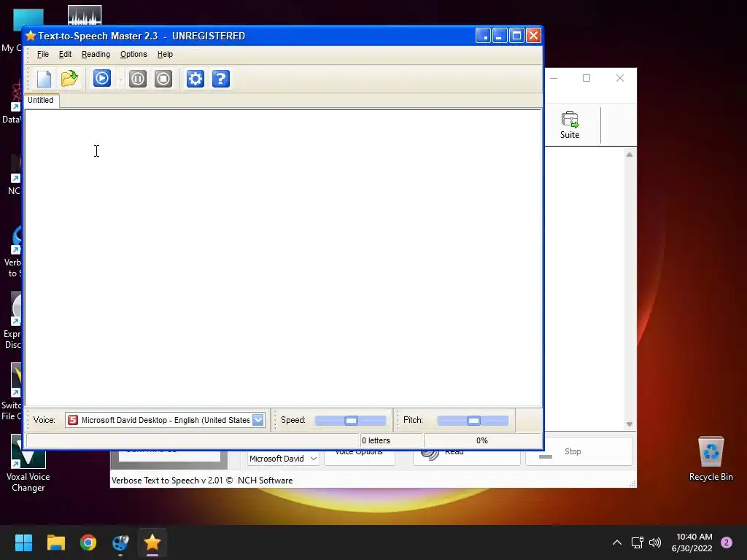
Task: Open a file using the yellow folder icon
Action: click(x=69, y=79)
